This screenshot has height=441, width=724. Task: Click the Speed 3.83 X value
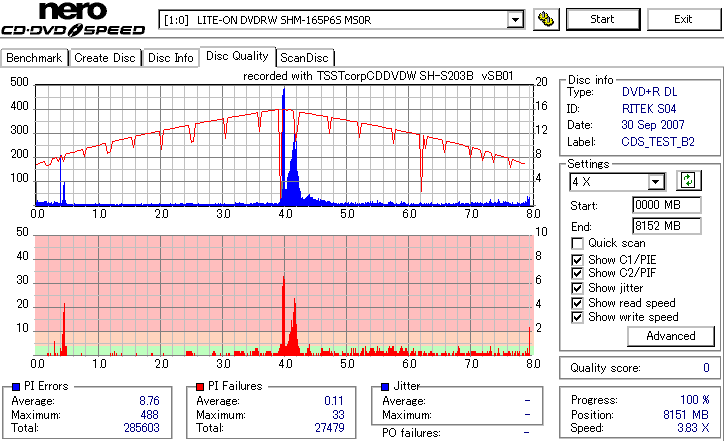pos(693,428)
